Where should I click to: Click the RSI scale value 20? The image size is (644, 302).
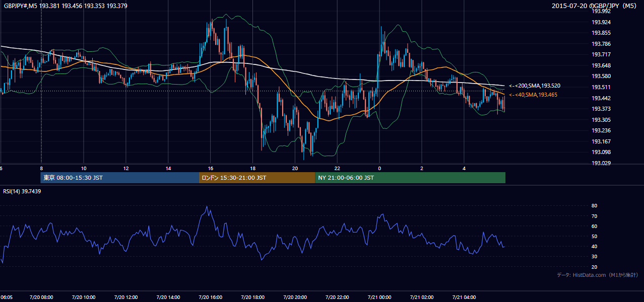pyautogui.click(x=594, y=267)
